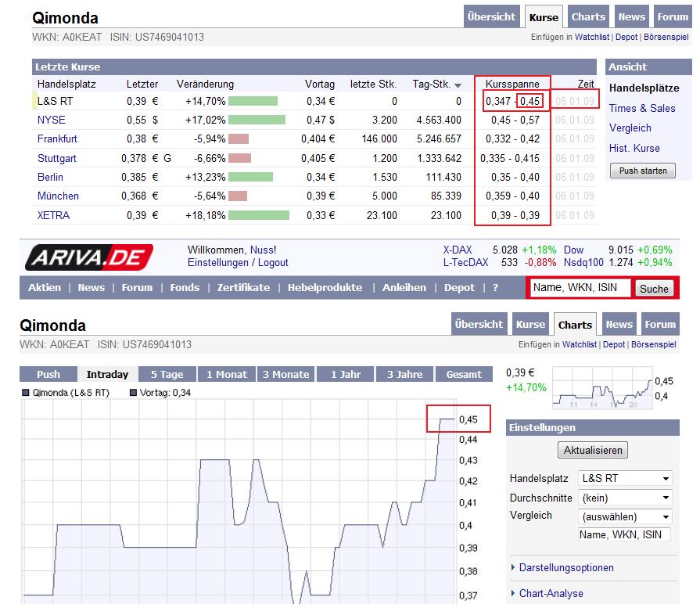Screen dimensions: 700x615
Task: Click the small intraday chart thumbnail
Action: pos(603,387)
